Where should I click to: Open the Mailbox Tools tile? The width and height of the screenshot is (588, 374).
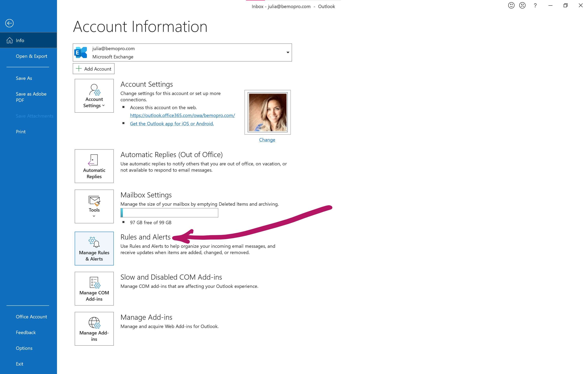tap(94, 206)
